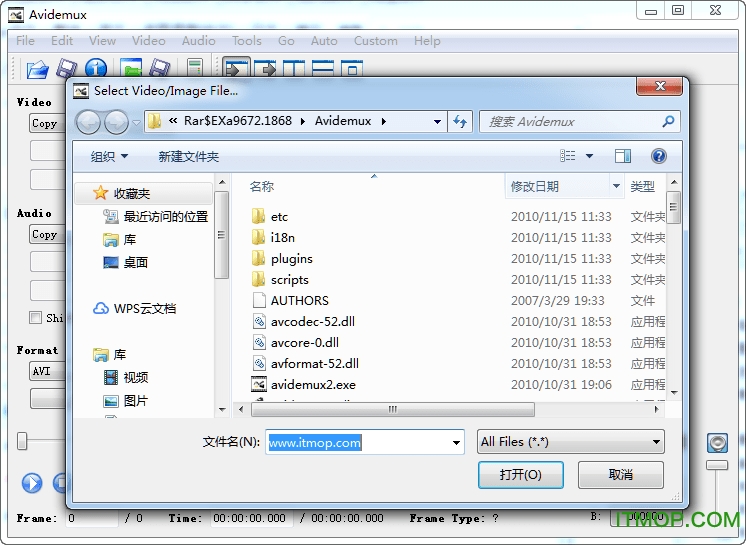The height and width of the screenshot is (545, 746).
Task: Open video file icon in Avidemux toolbar
Action: pyautogui.click(x=38, y=69)
